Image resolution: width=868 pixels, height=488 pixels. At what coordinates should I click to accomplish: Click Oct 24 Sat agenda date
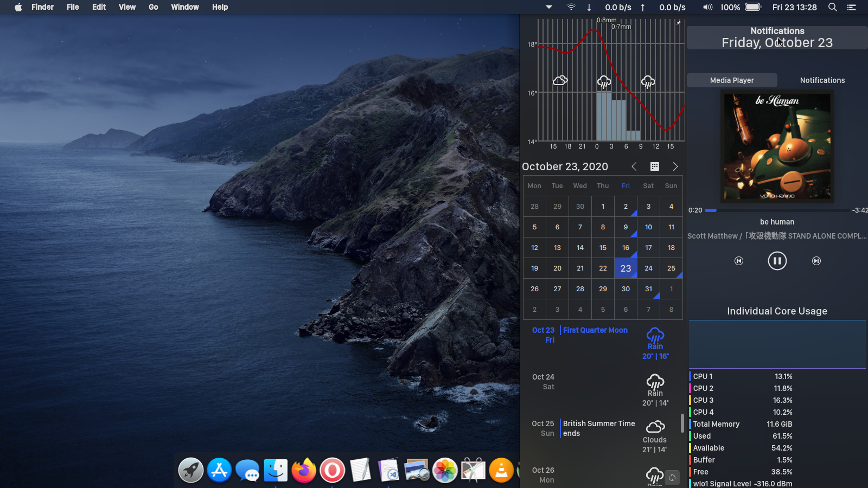543,382
